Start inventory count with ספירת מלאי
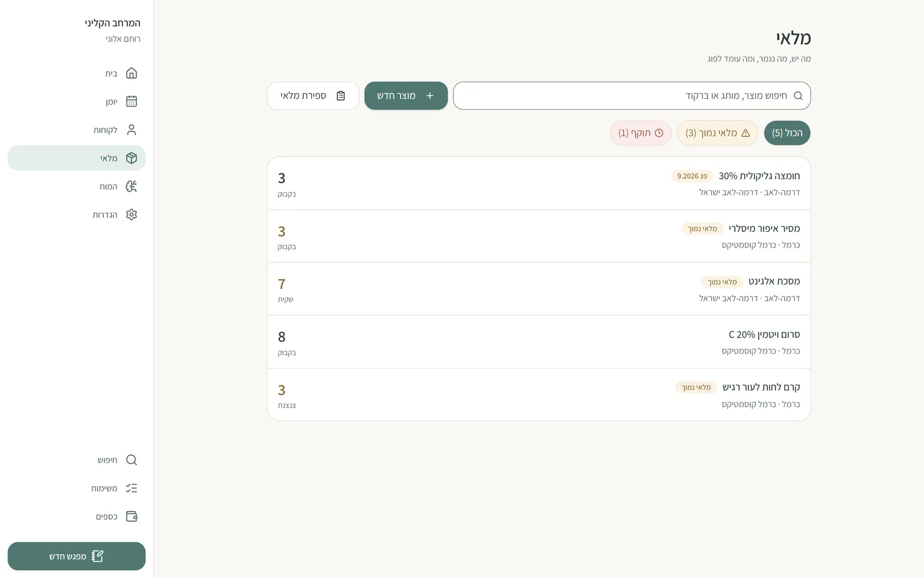 click(x=313, y=95)
